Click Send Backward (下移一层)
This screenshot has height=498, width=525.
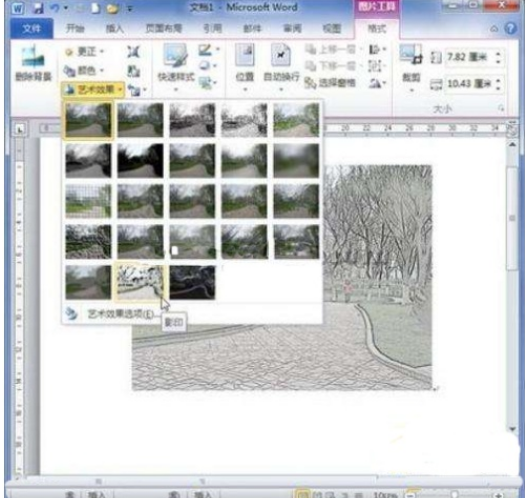330,66
